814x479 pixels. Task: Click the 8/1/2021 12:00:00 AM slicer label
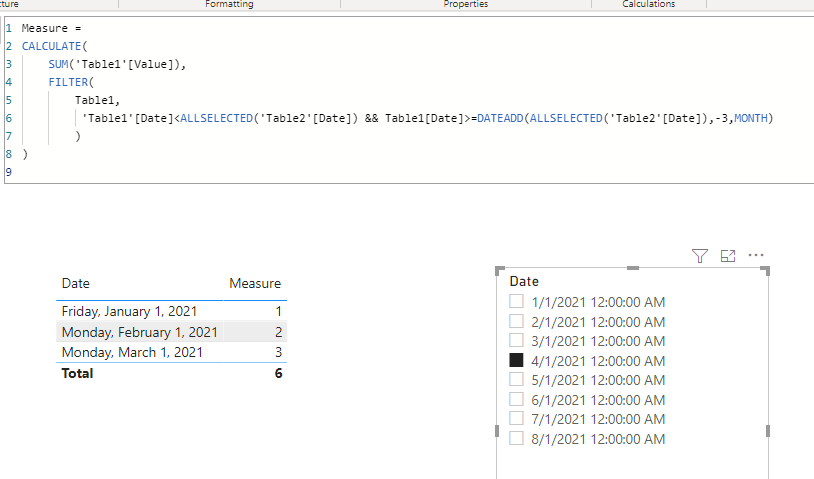pyautogui.click(x=598, y=439)
